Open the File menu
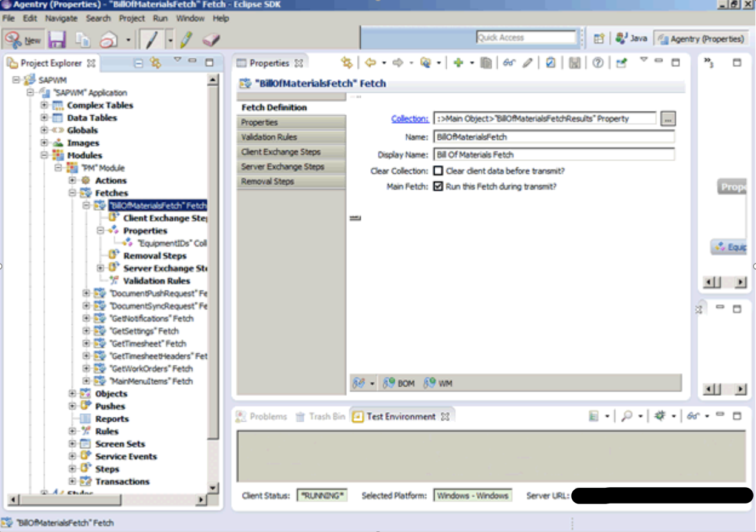 pos(8,18)
